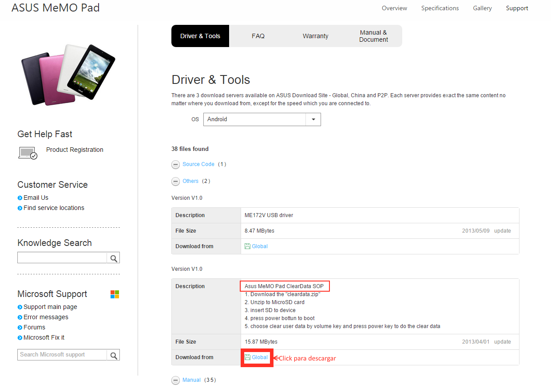Switch to the Driver & Tools tab

[x=200, y=36]
